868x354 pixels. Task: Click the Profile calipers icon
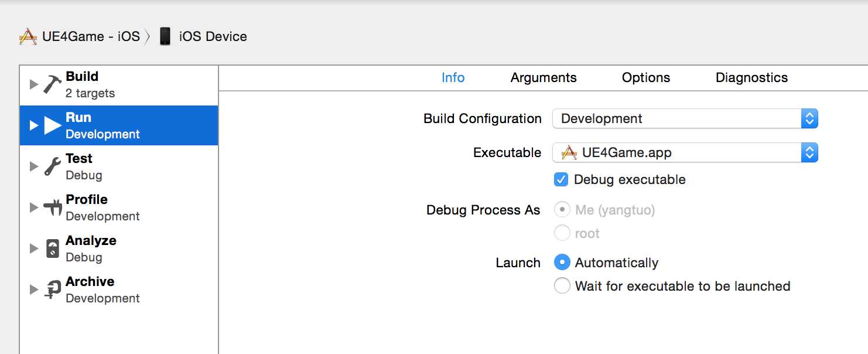[x=52, y=207]
